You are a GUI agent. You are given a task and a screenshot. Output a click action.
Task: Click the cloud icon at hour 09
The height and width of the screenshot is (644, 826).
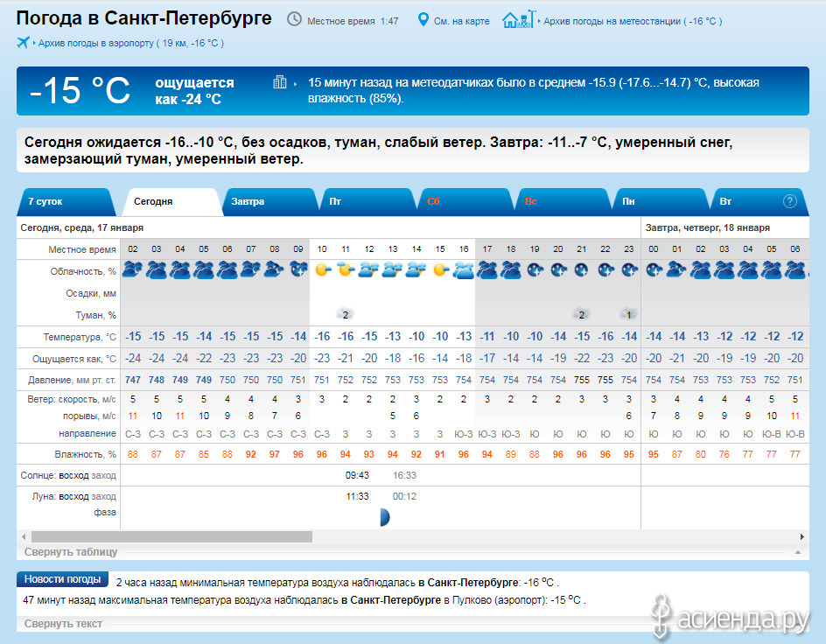(298, 270)
